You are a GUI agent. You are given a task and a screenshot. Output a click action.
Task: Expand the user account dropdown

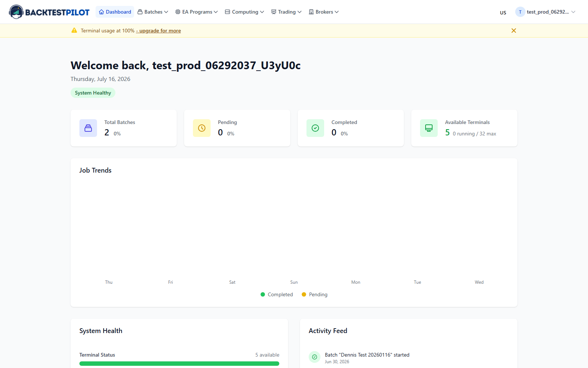545,12
